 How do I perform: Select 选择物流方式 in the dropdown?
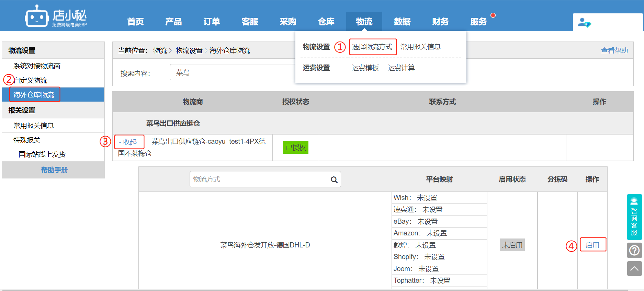(x=372, y=47)
